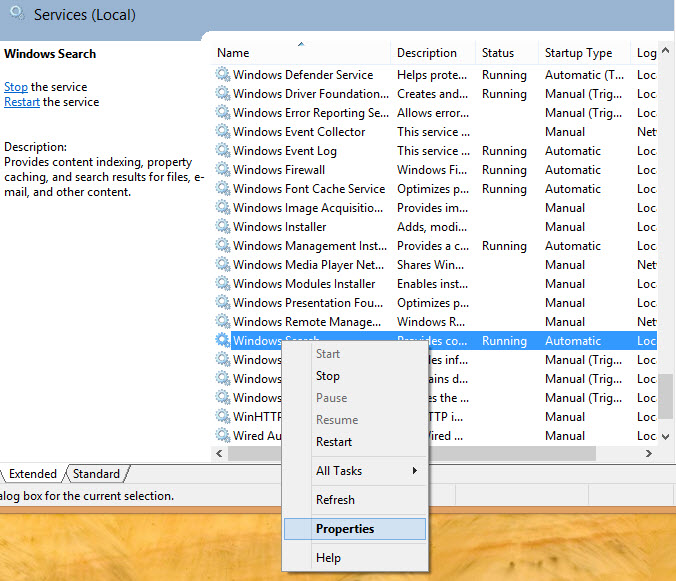Screen dimensions: 676x581
Task: Select Windows Event Collector service name
Action: point(299,132)
